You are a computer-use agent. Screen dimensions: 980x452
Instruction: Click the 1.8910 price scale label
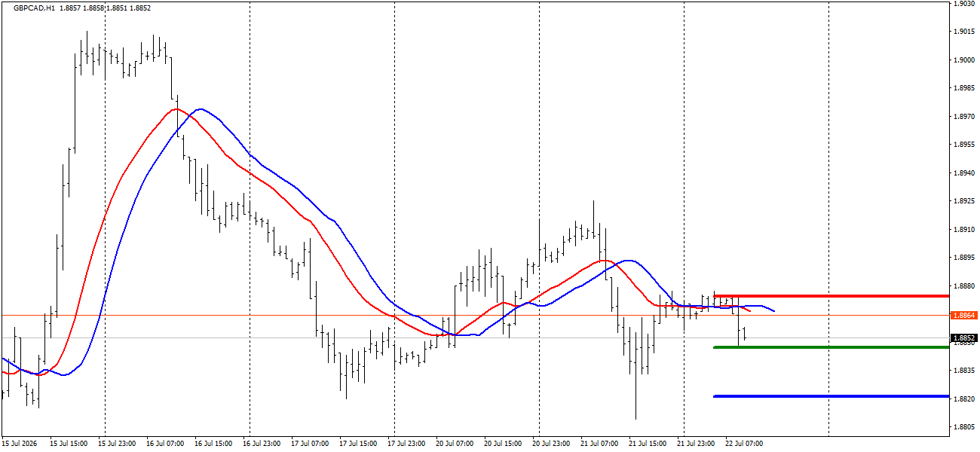[963, 230]
